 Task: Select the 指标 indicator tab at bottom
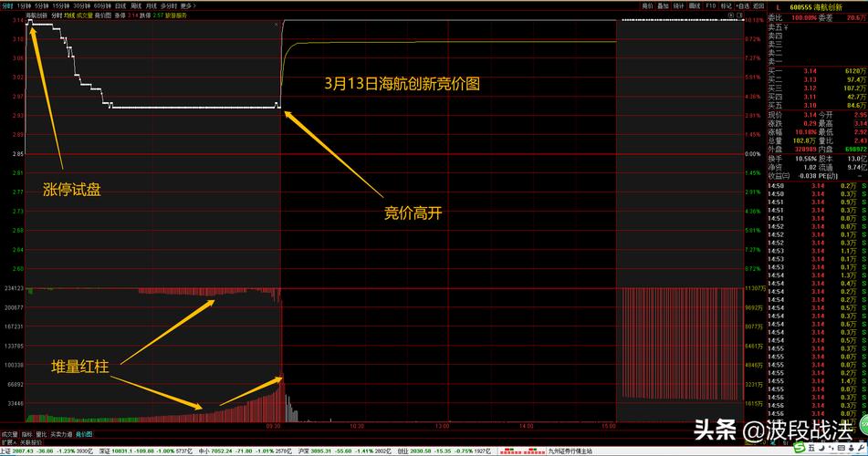point(26,434)
